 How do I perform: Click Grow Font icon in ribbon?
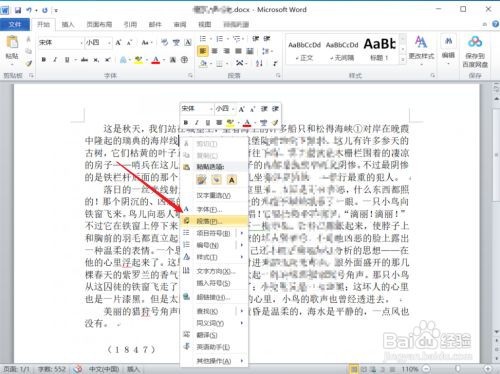(118, 43)
